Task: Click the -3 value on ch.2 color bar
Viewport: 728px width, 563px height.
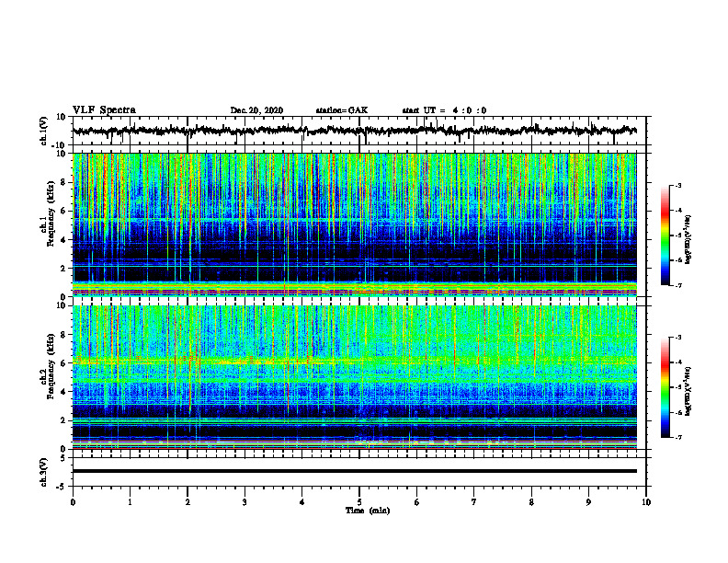Action: pos(677,338)
